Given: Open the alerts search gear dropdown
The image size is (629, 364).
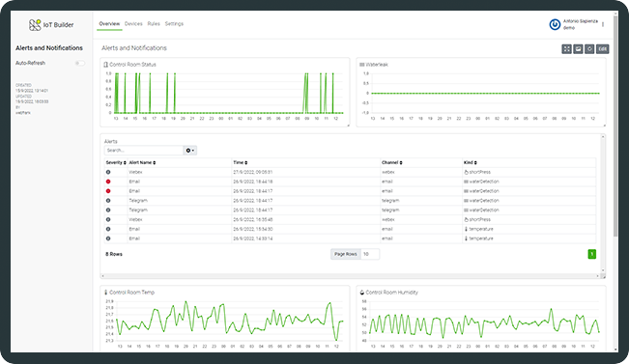Looking at the screenshot, I should [190, 151].
